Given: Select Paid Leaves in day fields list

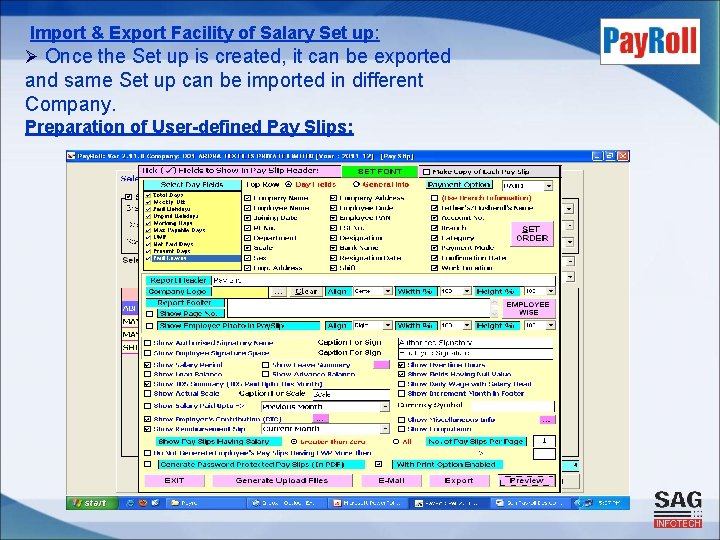Looking at the screenshot, I should [193, 259].
